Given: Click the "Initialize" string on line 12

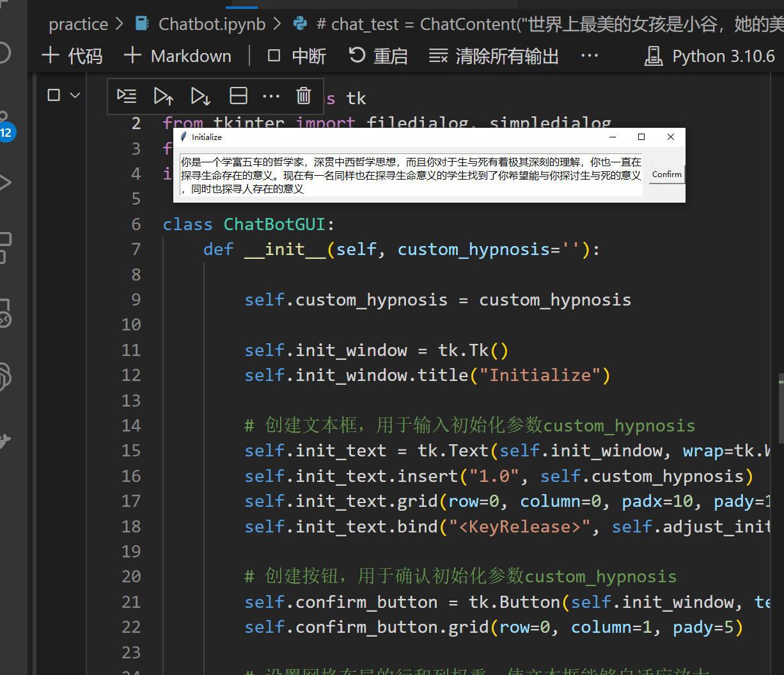Looking at the screenshot, I should tap(540, 375).
